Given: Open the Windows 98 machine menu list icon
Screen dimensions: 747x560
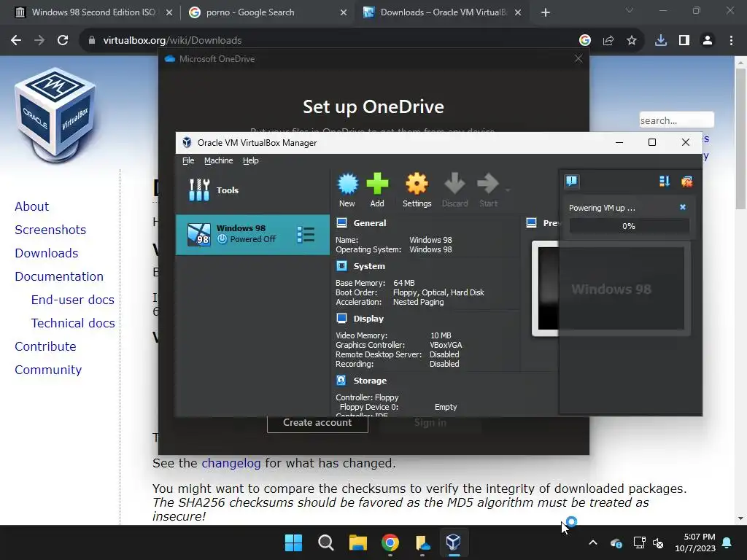Looking at the screenshot, I should pos(306,234).
